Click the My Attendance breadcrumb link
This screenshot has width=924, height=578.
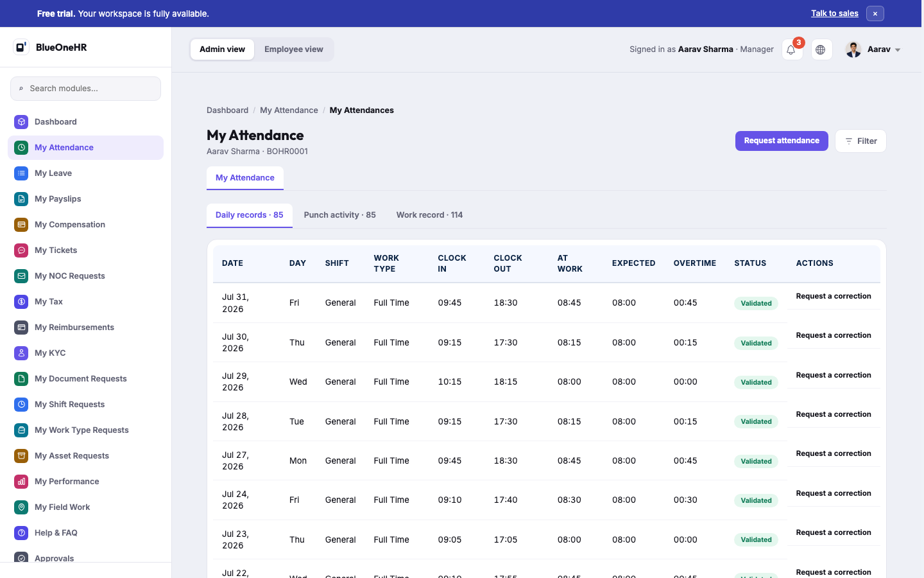click(x=289, y=110)
